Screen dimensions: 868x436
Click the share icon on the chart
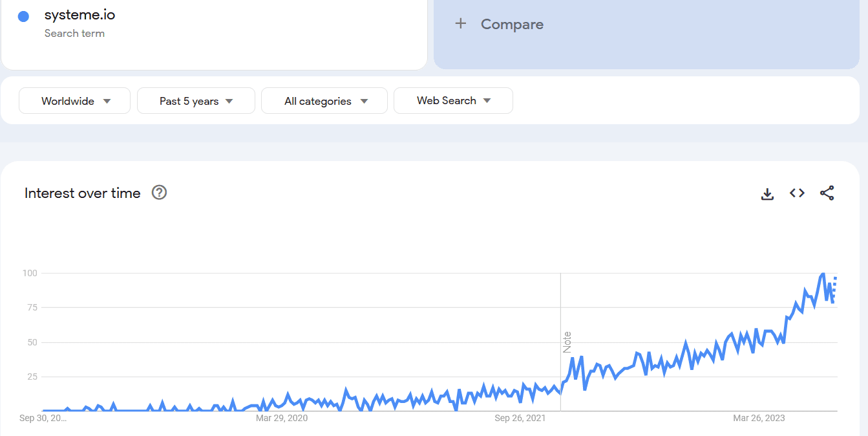pyautogui.click(x=827, y=193)
